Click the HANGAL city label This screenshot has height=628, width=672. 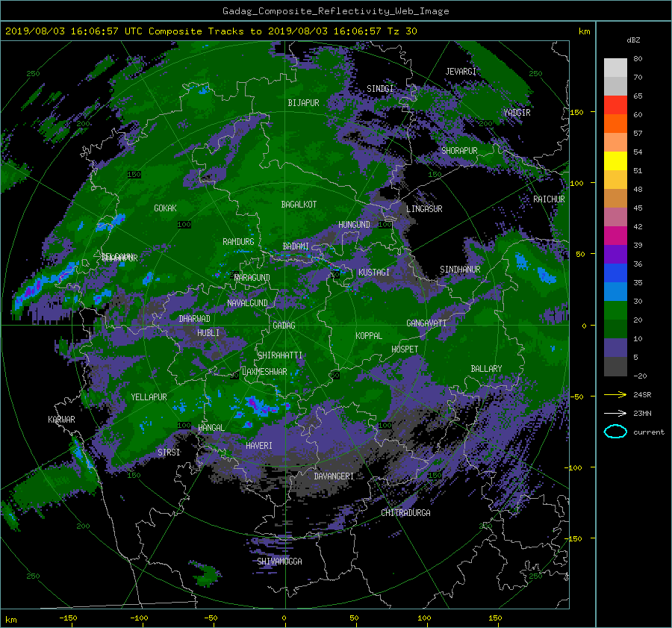[211, 428]
